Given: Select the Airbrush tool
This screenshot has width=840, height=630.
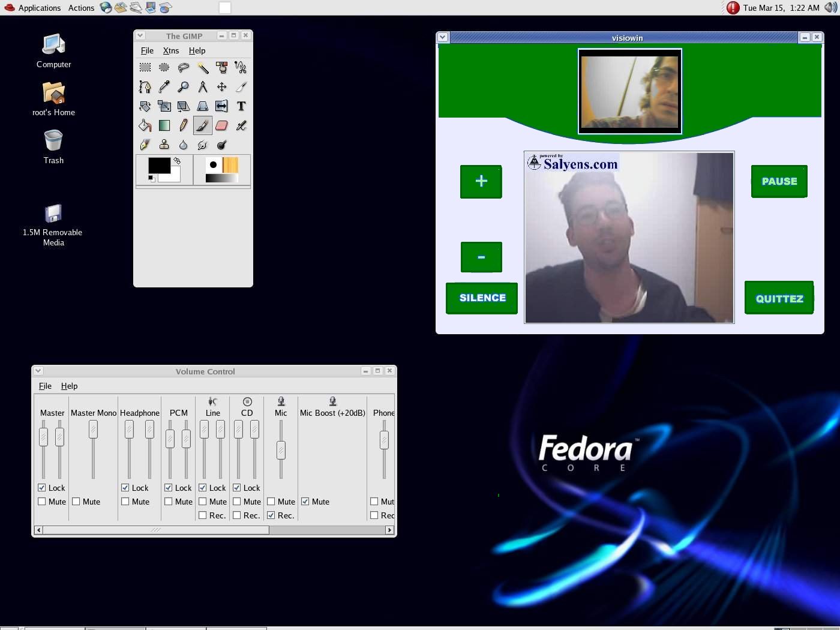Looking at the screenshot, I should click(241, 125).
